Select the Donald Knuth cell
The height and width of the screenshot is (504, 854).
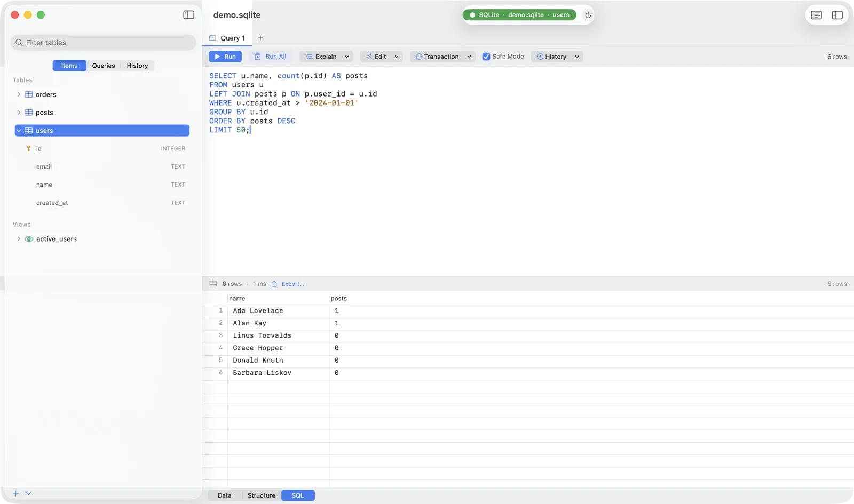click(x=278, y=361)
